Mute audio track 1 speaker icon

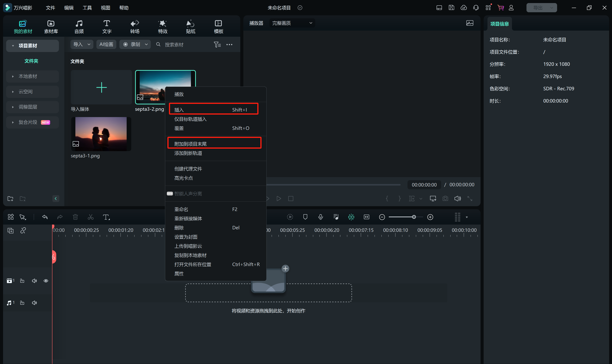(x=34, y=303)
